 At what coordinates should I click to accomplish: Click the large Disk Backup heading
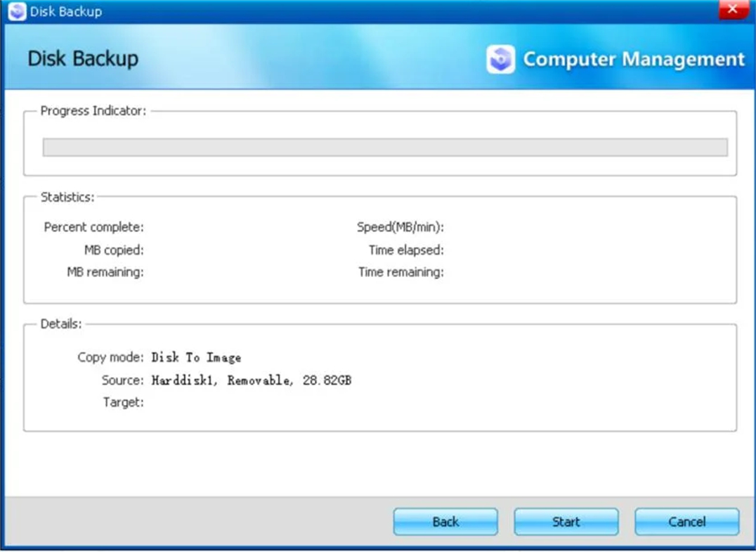tap(83, 58)
